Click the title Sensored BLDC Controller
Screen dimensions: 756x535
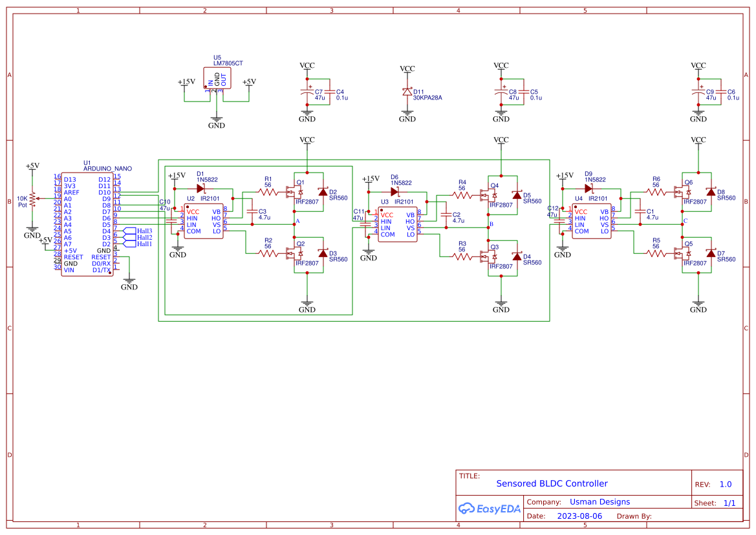tap(551, 483)
